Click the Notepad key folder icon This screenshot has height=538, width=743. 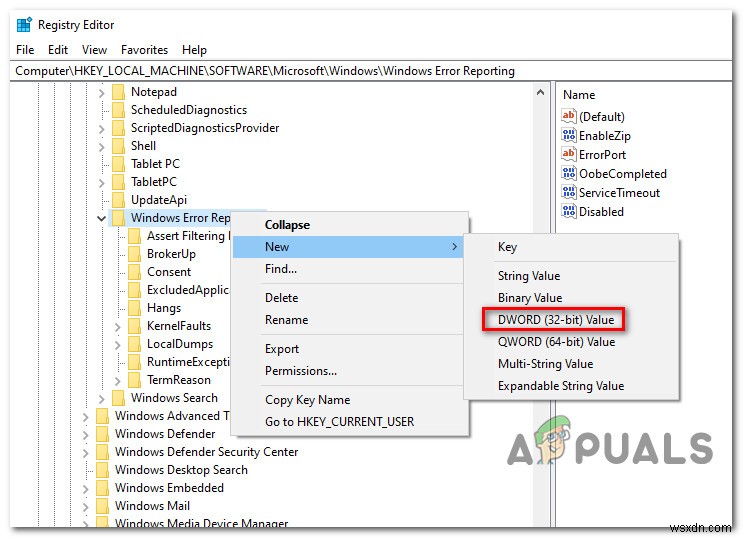pyautogui.click(x=118, y=92)
